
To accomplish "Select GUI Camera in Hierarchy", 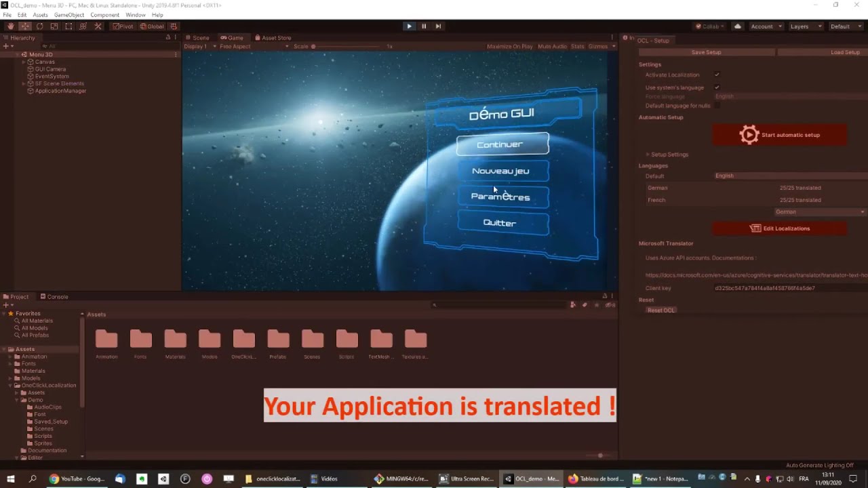I will [x=50, y=69].
